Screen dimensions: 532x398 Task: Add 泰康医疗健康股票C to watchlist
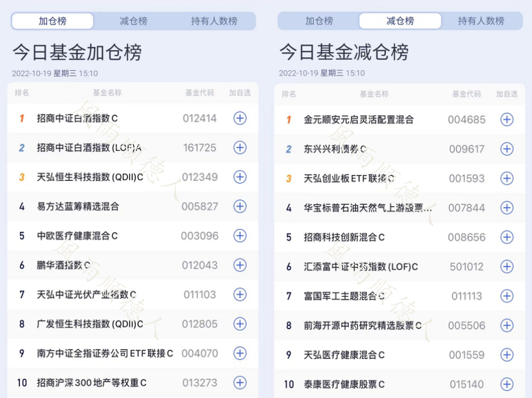[x=507, y=384]
